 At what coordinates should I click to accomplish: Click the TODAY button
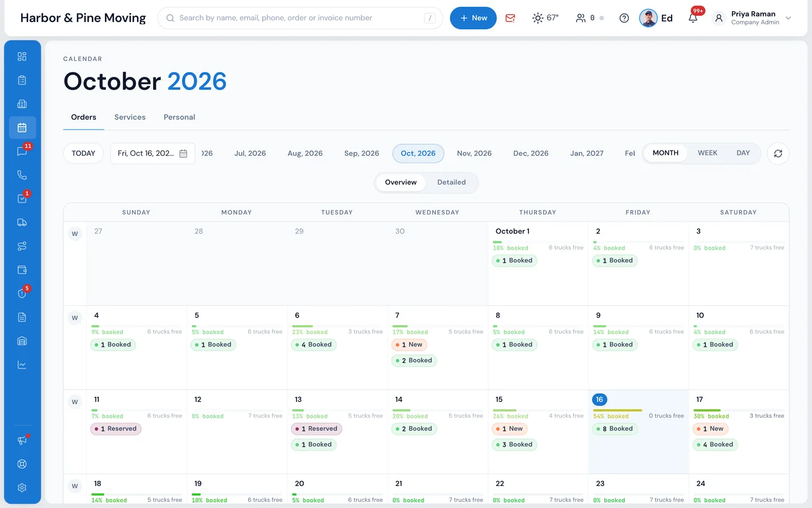(x=83, y=154)
